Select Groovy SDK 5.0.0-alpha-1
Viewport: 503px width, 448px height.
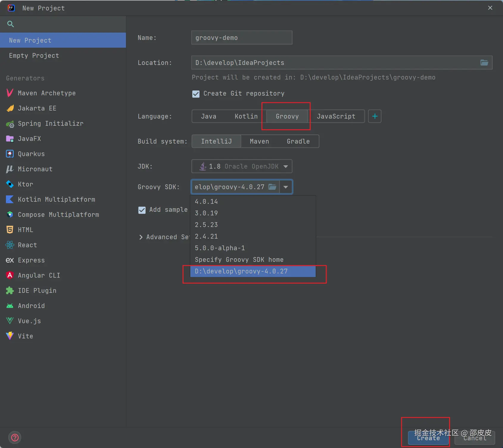point(253,248)
